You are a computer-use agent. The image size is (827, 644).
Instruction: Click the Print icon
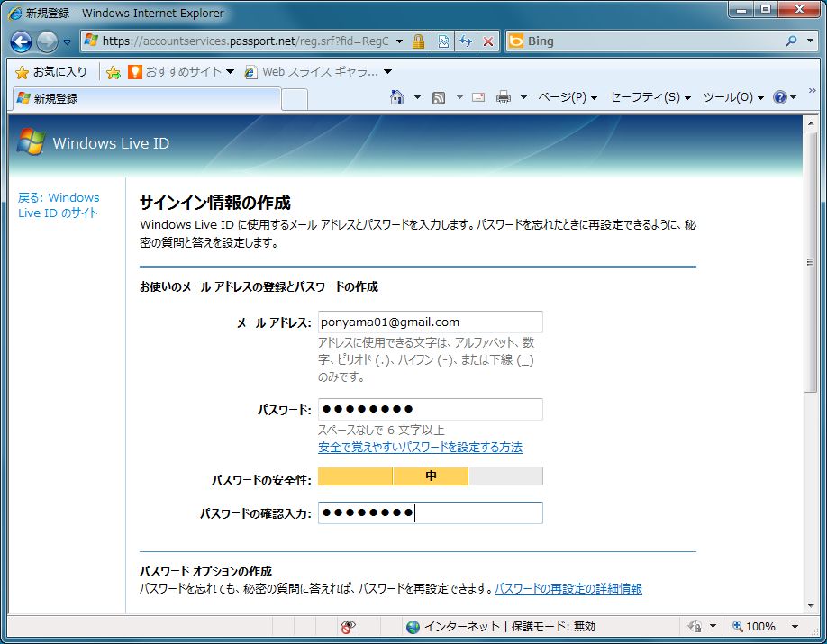click(504, 97)
